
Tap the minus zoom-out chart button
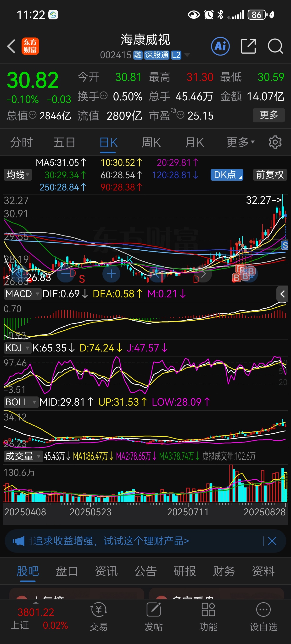click(66, 274)
